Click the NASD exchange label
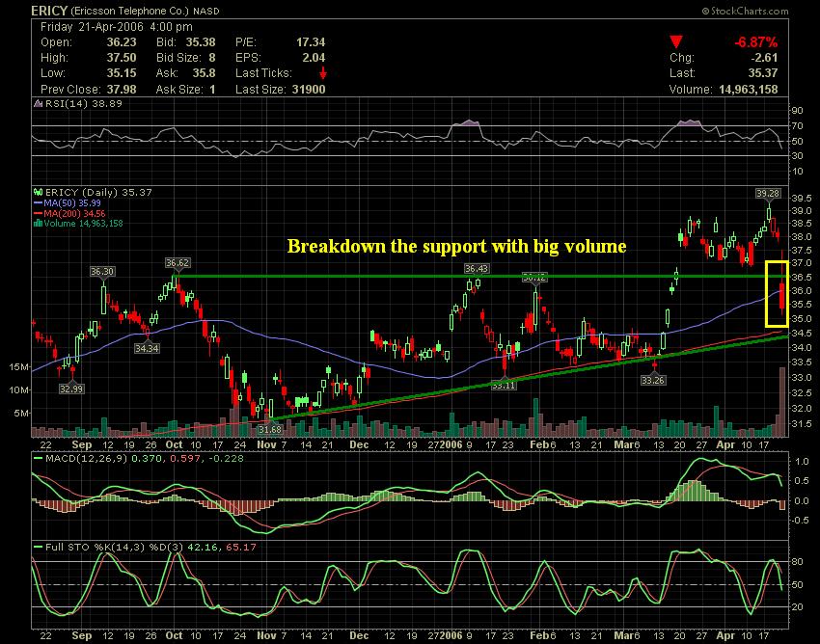Screen dimensions: 820x644 click(x=206, y=11)
